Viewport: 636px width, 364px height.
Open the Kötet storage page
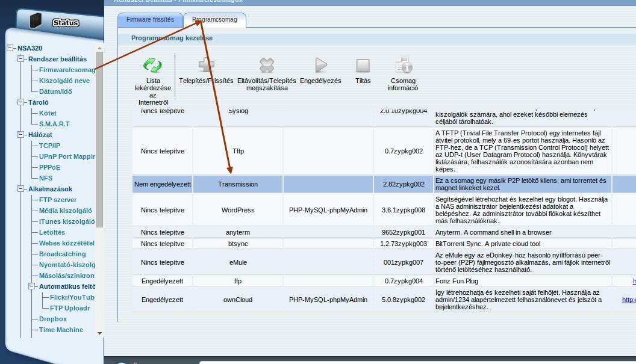point(48,113)
